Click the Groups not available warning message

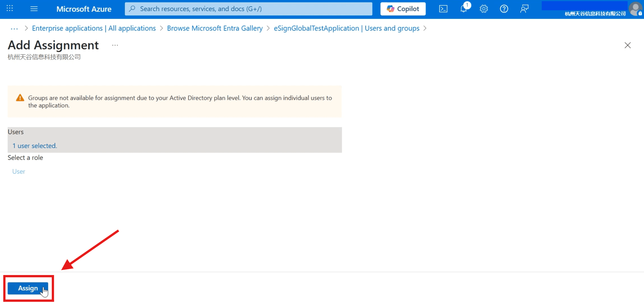point(180,102)
